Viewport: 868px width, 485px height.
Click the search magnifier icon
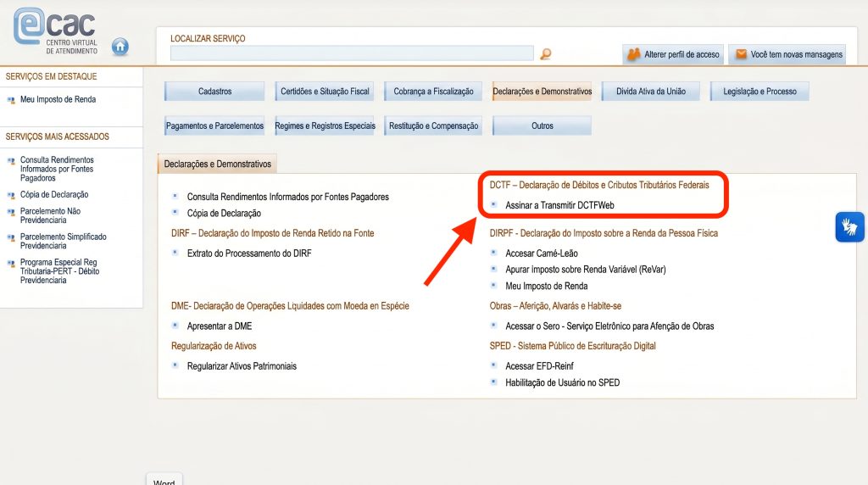coord(545,53)
